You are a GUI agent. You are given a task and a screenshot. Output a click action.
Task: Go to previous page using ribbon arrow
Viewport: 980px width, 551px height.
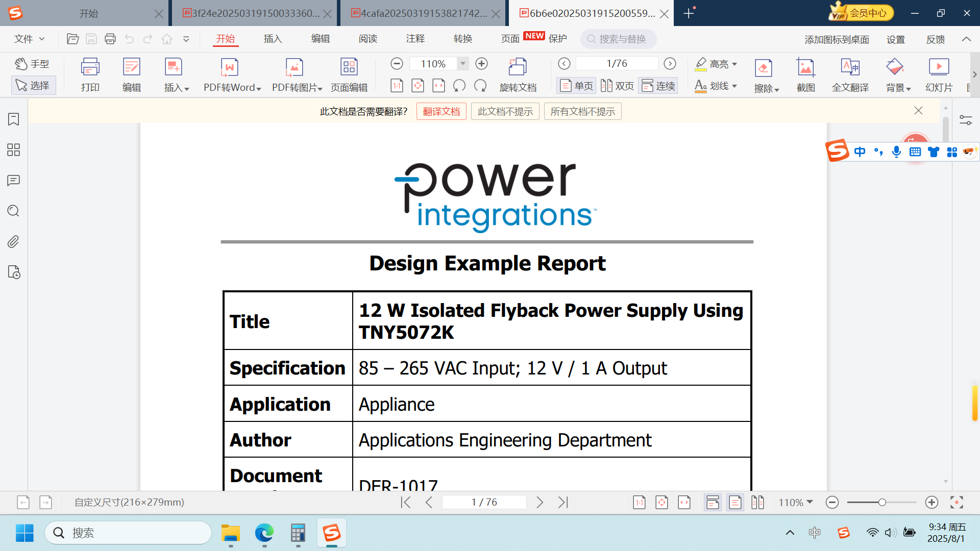[564, 64]
